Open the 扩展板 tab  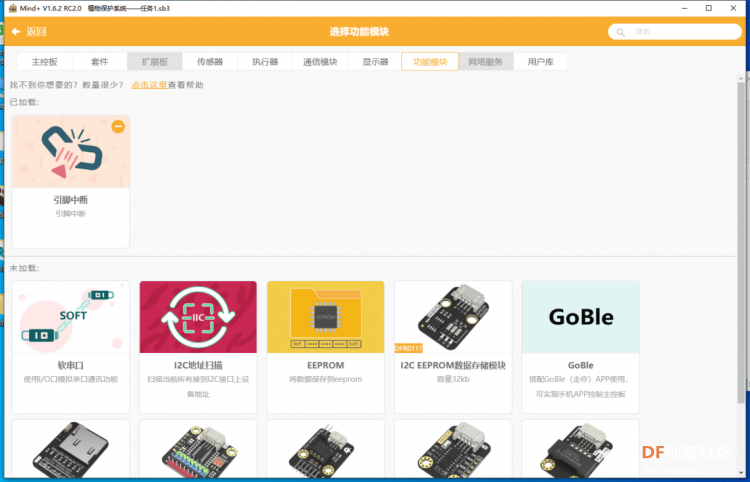click(154, 62)
